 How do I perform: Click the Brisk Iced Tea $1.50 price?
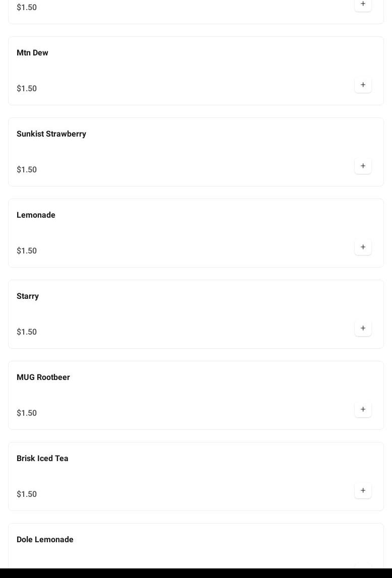(x=27, y=494)
